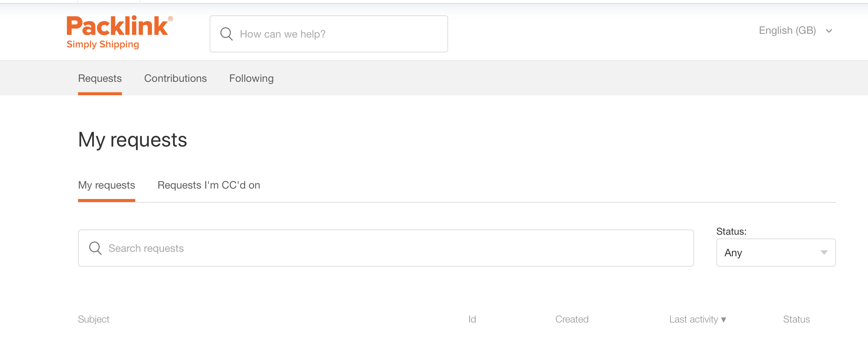Click the magnifier icon in Search requests

click(x=95, y=248)
